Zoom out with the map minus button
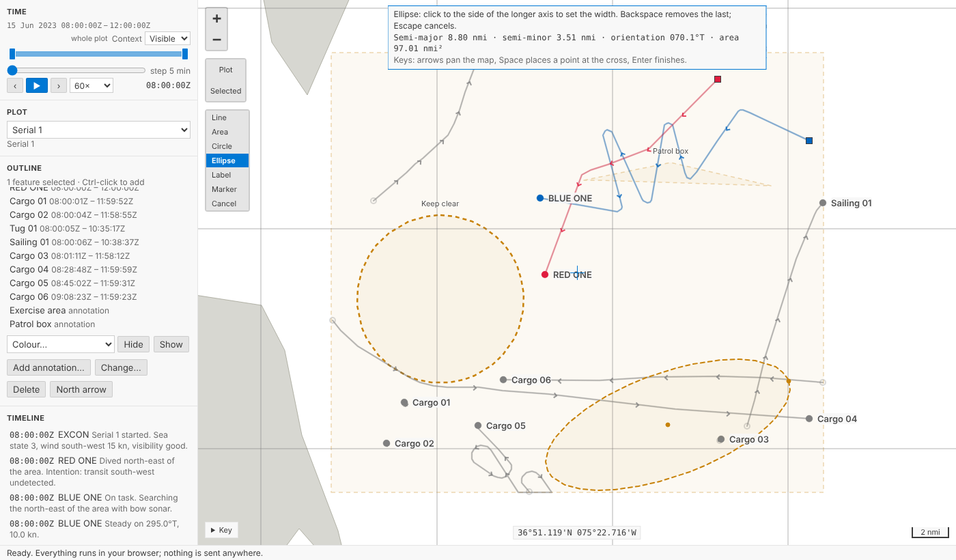The width and height of the screenshot is (956, 560). point(216,40)
